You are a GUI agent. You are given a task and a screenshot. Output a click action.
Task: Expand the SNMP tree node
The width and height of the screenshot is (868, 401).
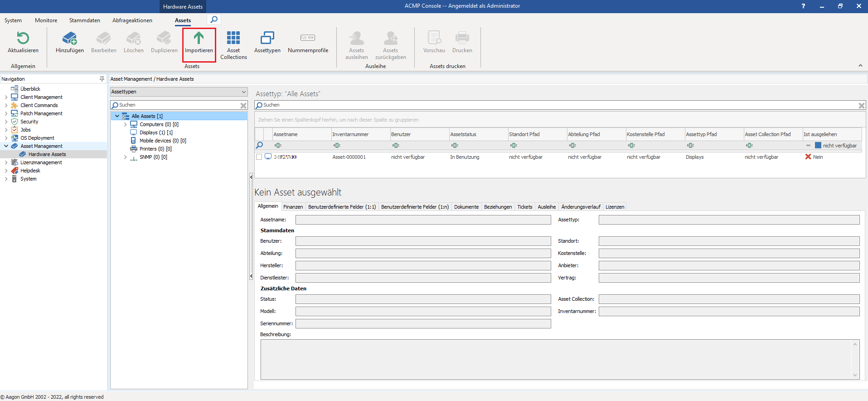click(x=126, y=157)
